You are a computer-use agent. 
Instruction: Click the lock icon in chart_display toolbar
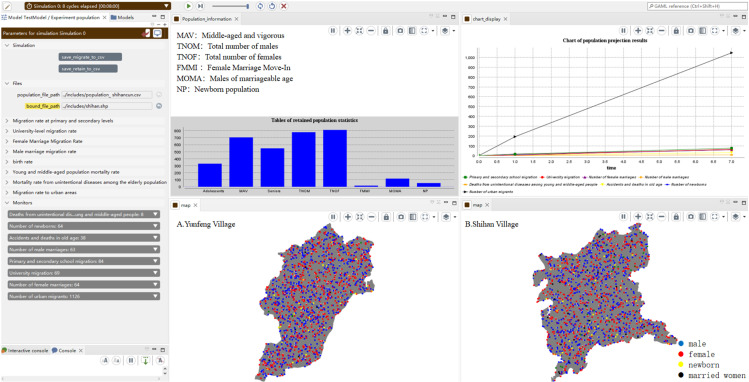pyautogui.click(x=676, y=31)
